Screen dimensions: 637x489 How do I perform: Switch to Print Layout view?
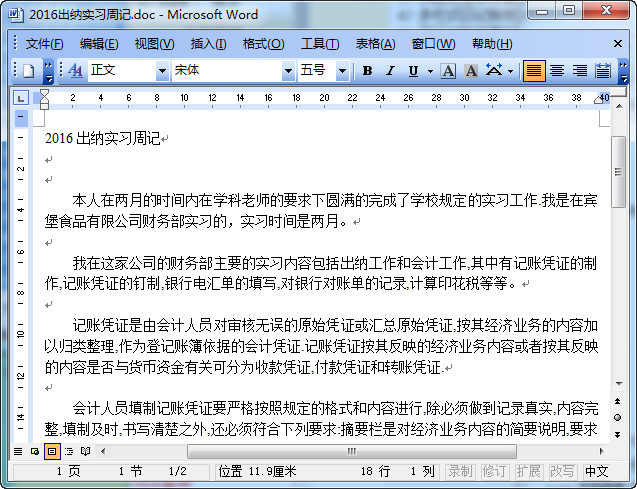(x=52, y=451)
